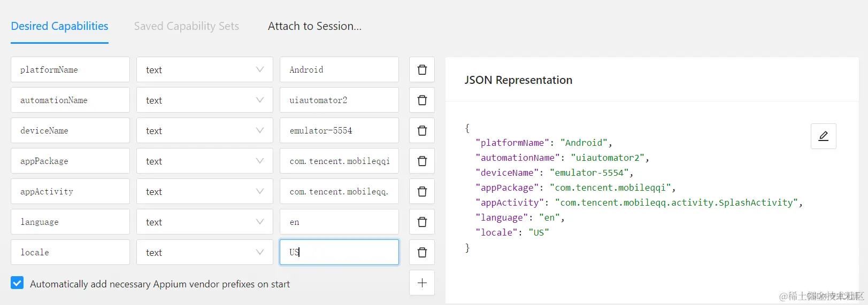Click the automationName name field
The width and height of the screenshot is (868, 305).
tap(70, 100)
